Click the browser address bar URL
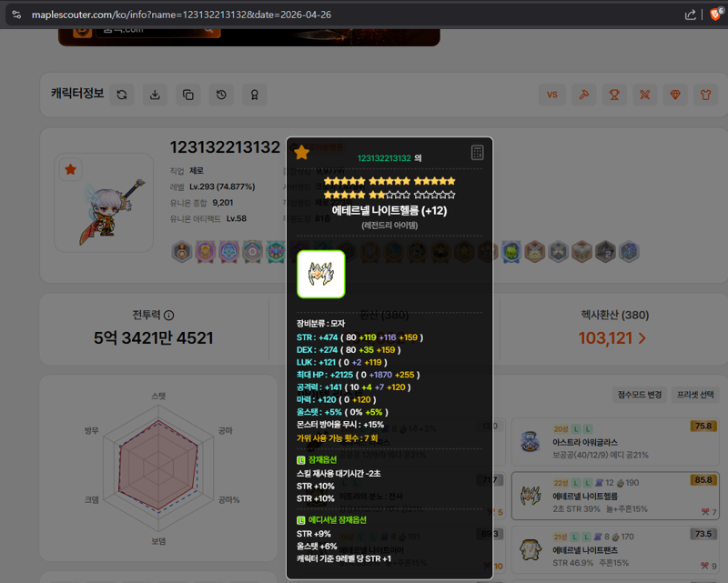 181,15
